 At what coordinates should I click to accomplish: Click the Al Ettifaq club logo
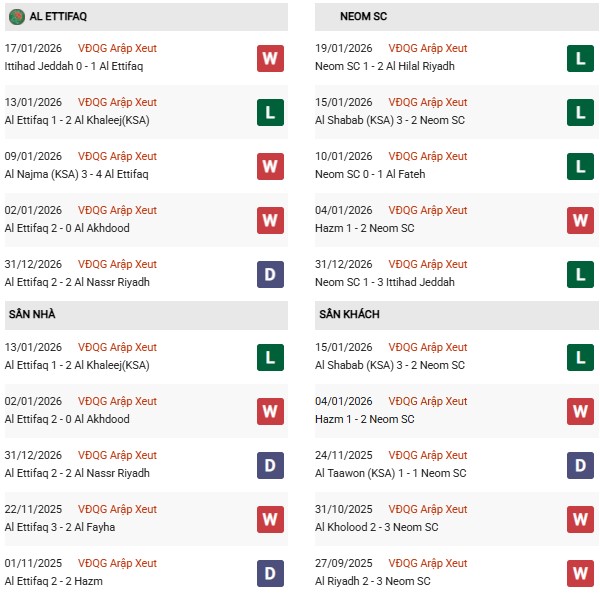(x=11, y=17)
